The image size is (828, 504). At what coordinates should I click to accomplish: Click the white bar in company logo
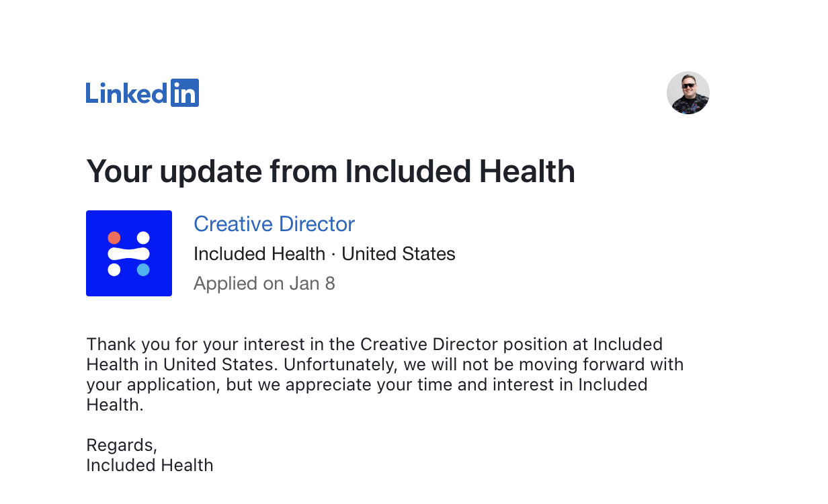click(x=129, y=253)
